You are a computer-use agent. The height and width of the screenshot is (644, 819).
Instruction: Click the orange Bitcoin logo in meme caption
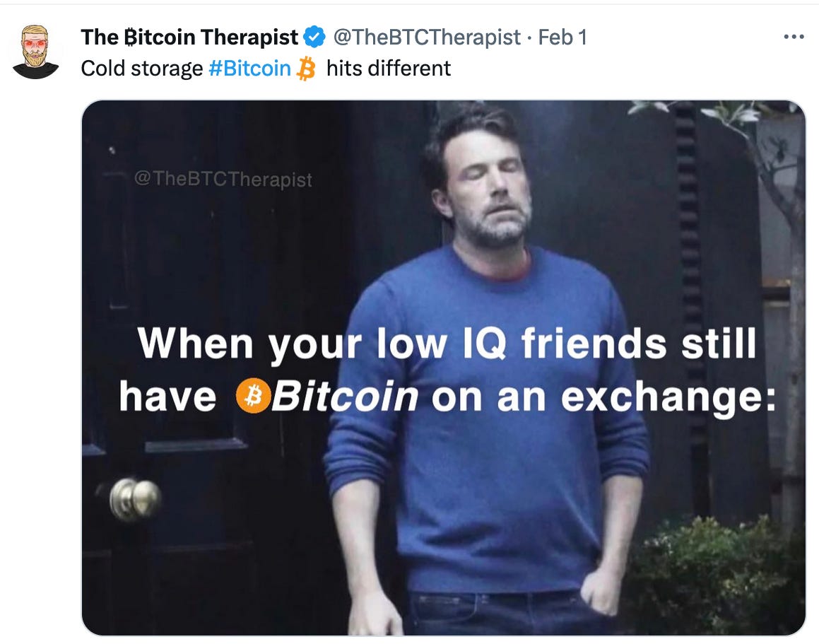(253, 396)
